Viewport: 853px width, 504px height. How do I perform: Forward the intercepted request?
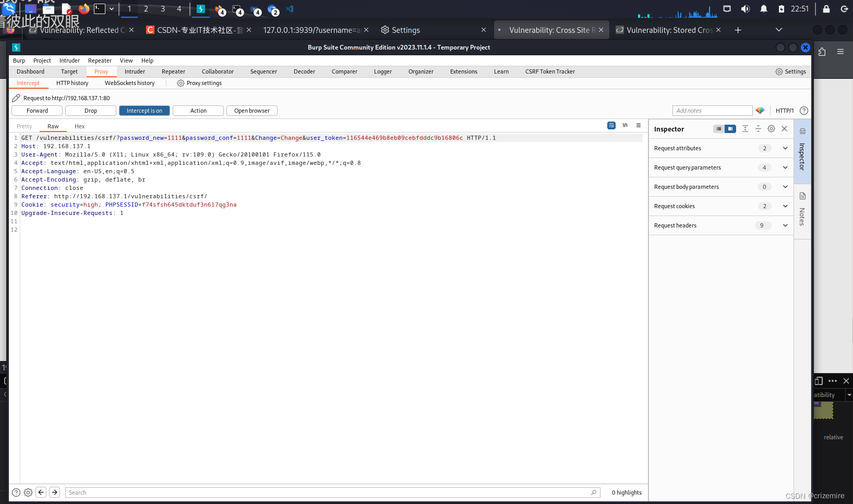click(37, 110)
